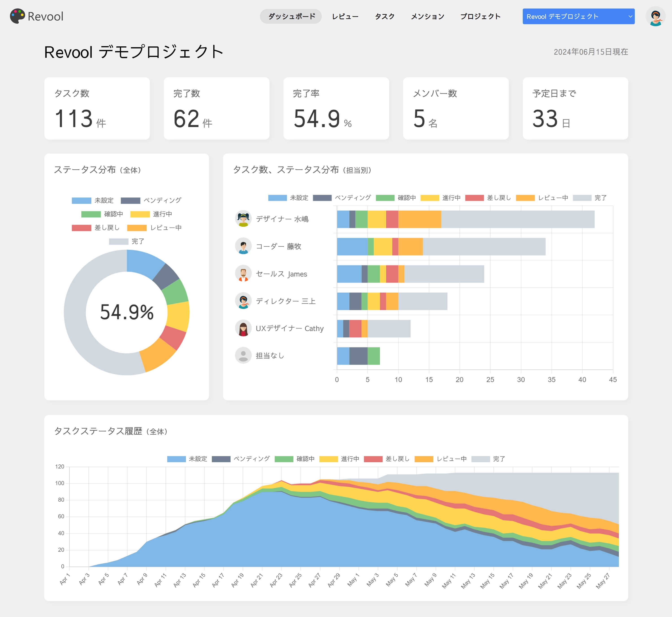Toggle レビュー中 legend in history chart
This screenshot has height=617, width=672.
440,459
